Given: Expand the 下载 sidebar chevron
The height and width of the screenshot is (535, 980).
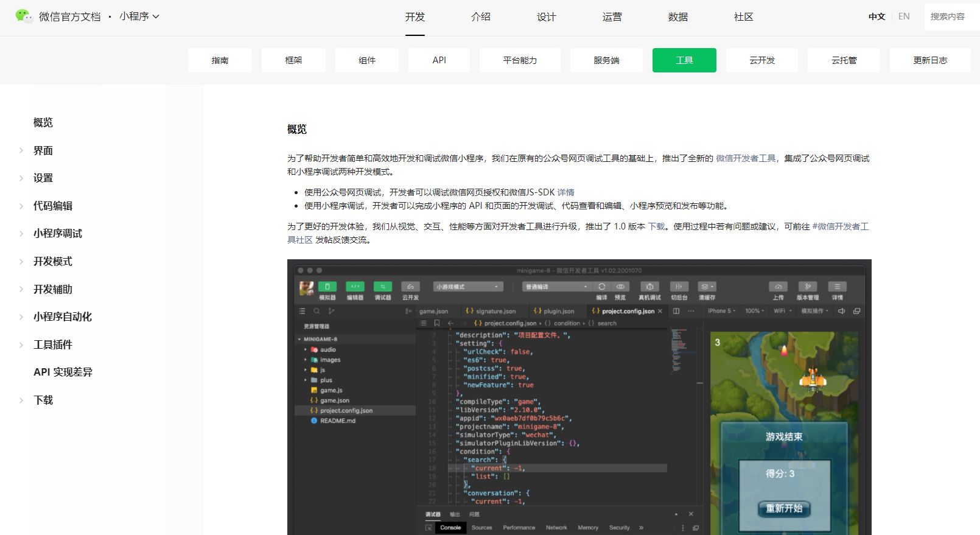Looking at the screenshot, I should [21, 400].
